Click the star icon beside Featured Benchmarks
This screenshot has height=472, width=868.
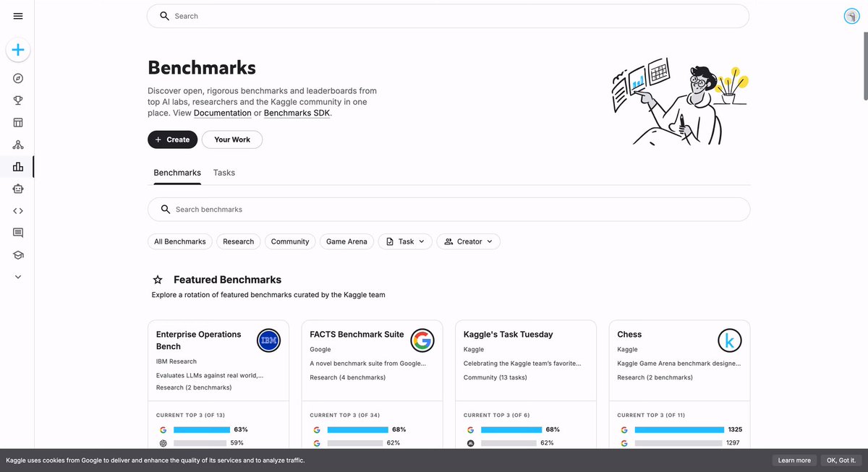coord(158,280)
